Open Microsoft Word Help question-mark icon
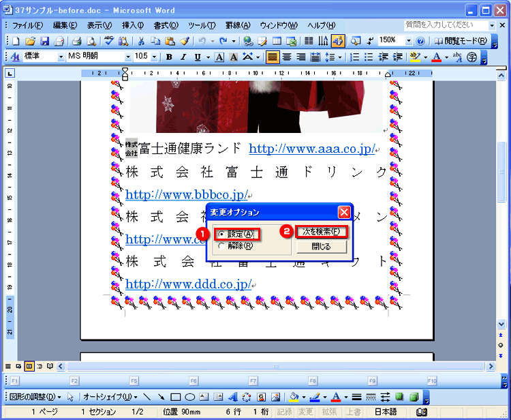The image size is (511, 420). [x=420, y=41]
